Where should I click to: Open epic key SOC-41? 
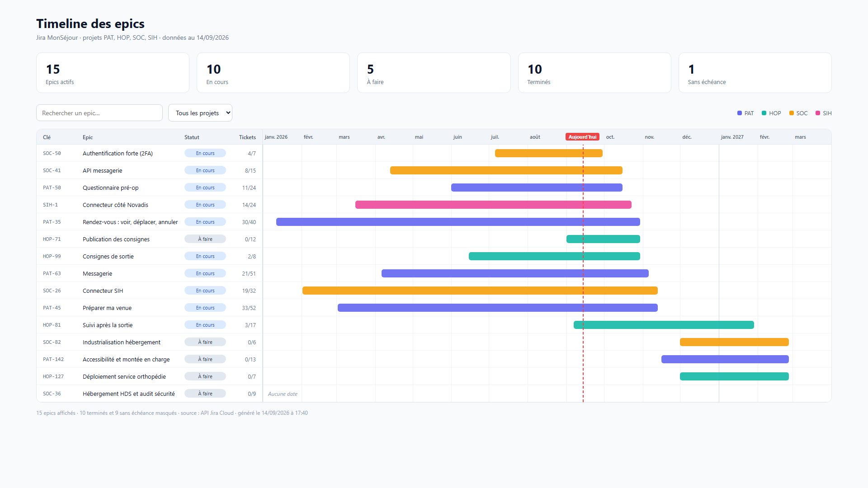(52, 170)
